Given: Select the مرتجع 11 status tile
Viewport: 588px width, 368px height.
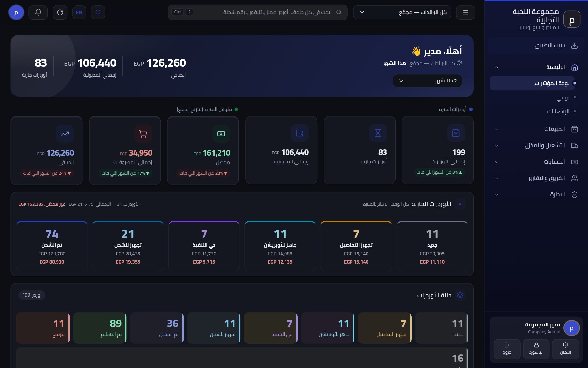Looking at the screenshot, I should (x=43, y=328).
